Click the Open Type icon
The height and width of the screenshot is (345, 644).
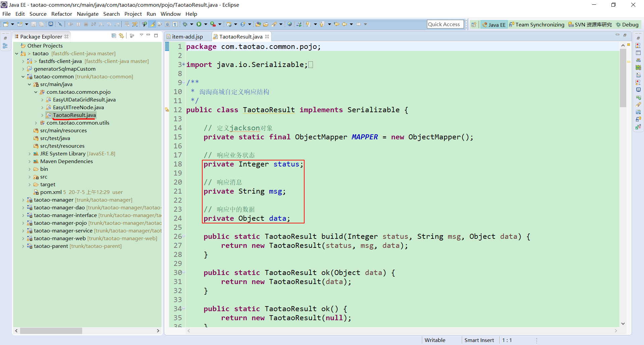(x=258, y=24)
